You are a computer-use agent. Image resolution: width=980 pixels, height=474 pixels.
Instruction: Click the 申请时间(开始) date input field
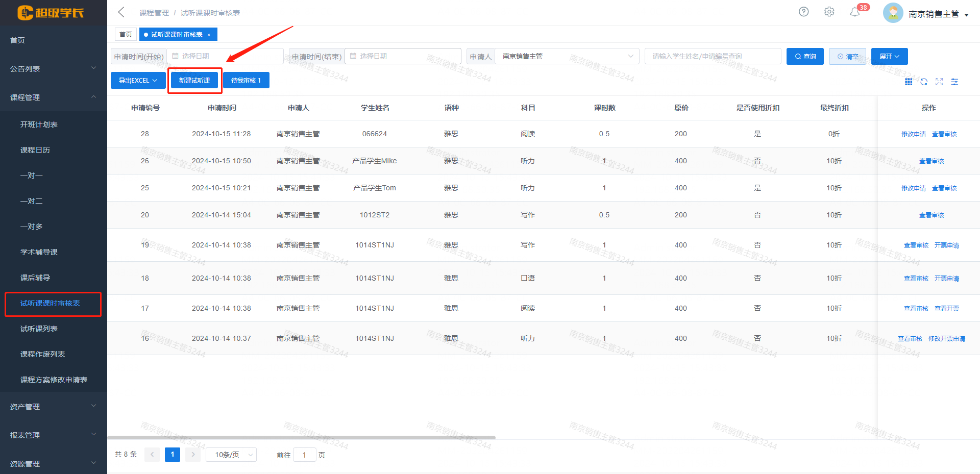(x=225, y=56)
